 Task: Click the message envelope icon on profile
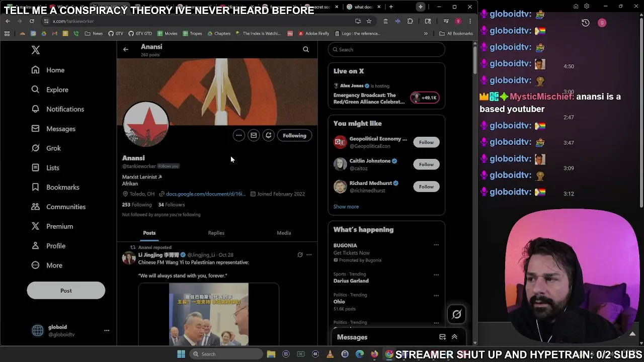tap(254, 135)
